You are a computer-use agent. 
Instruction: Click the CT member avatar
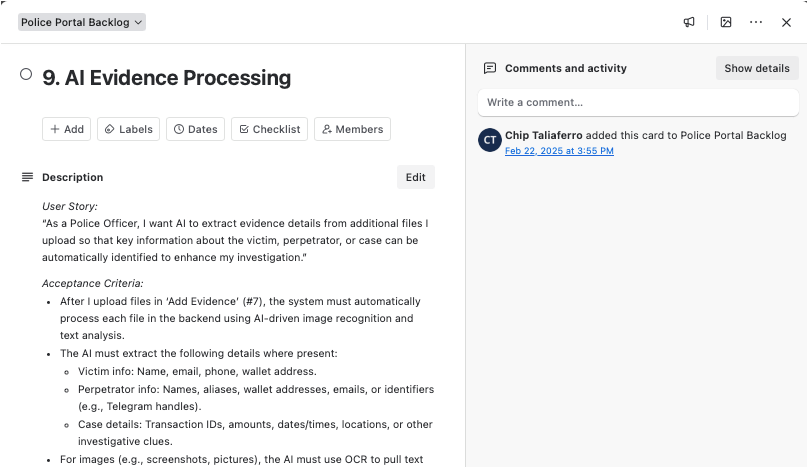[x=489, y=140]
